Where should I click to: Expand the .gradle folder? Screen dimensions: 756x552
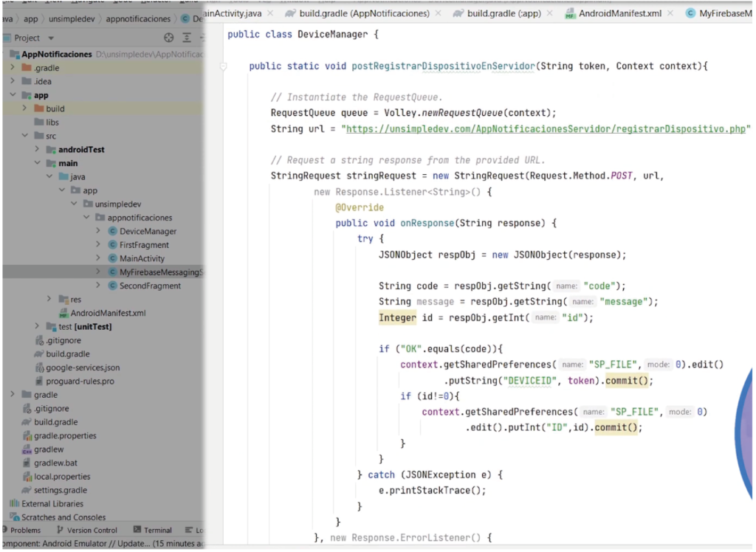[13, 68]
